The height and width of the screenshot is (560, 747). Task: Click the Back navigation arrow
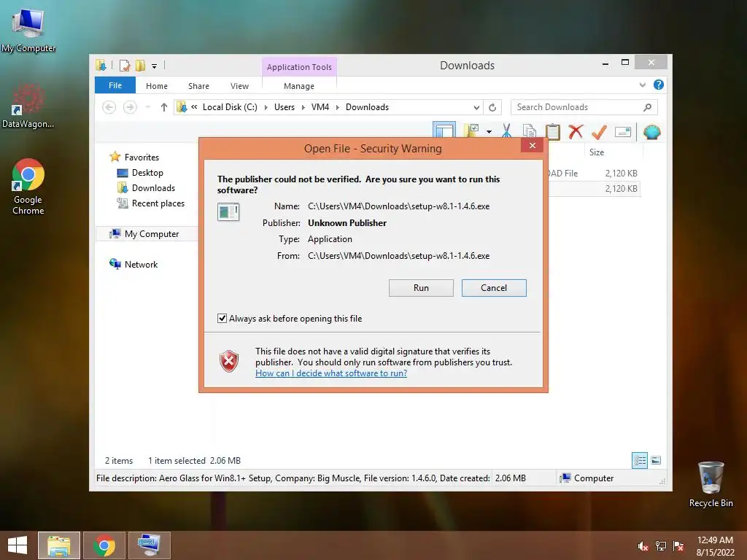[x=109, y=107]
